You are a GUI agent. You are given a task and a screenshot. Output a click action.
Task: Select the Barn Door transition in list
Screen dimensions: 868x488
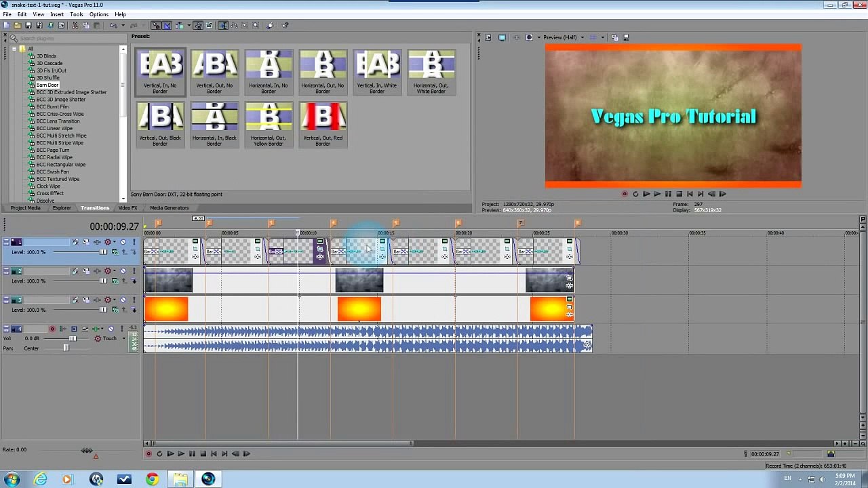[47, 85]
